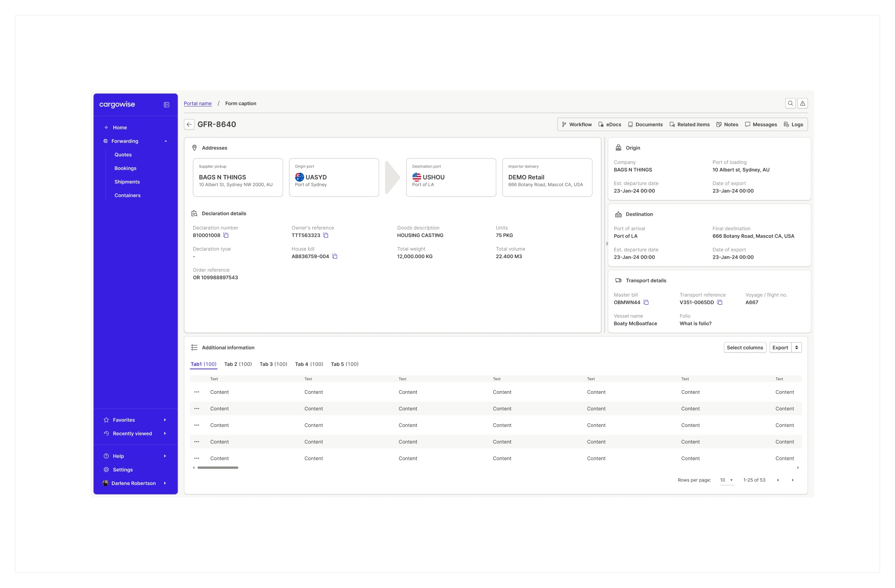Image resolution: width=895 pixels, height=588 pixels.
Task: Select Tab1 (100)
Action: (x=204, y=364)
